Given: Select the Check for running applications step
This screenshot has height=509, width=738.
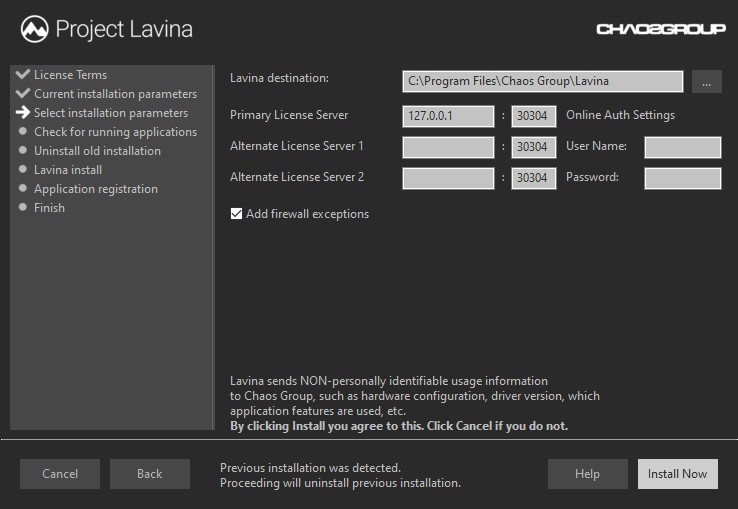Looking at the screenshot, I should point(115,132).
